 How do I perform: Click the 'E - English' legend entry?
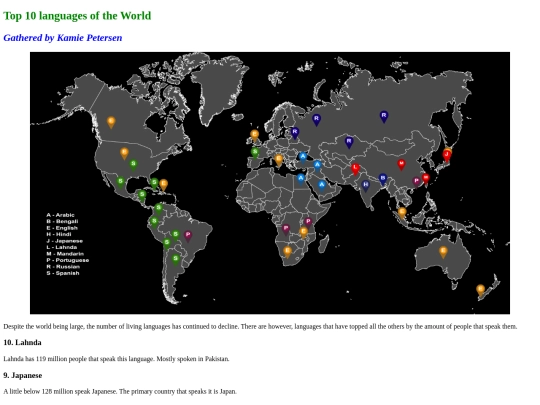click(62, 228)
